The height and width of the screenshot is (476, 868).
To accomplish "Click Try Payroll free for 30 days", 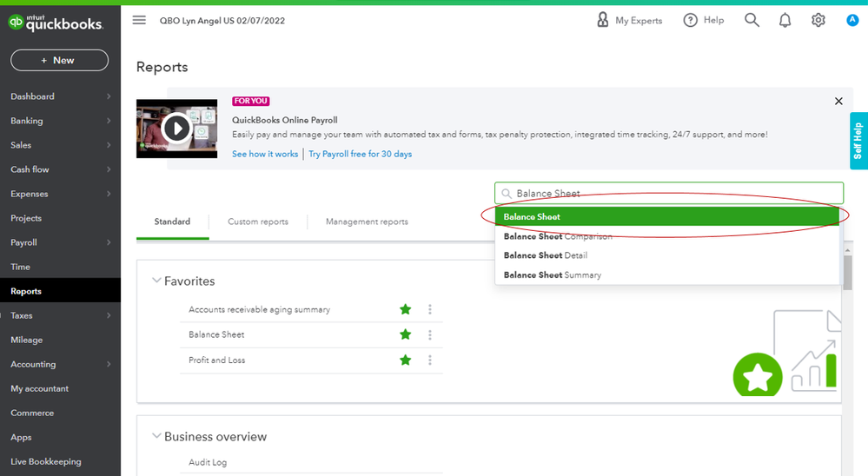I will coord(361,154).
